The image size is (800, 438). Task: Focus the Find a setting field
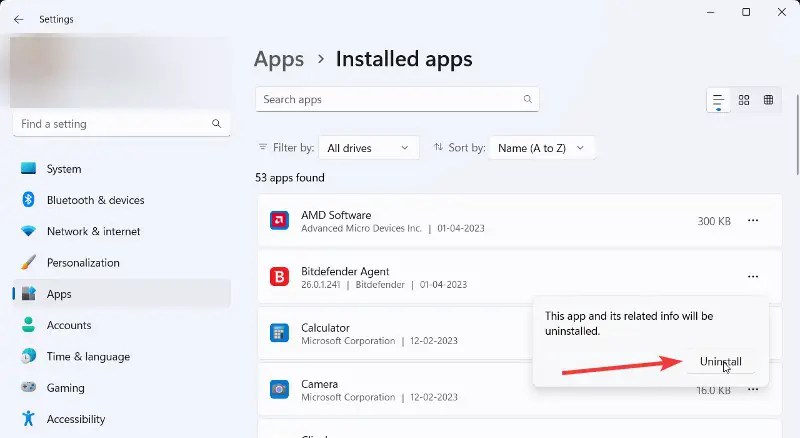[121, 124]
